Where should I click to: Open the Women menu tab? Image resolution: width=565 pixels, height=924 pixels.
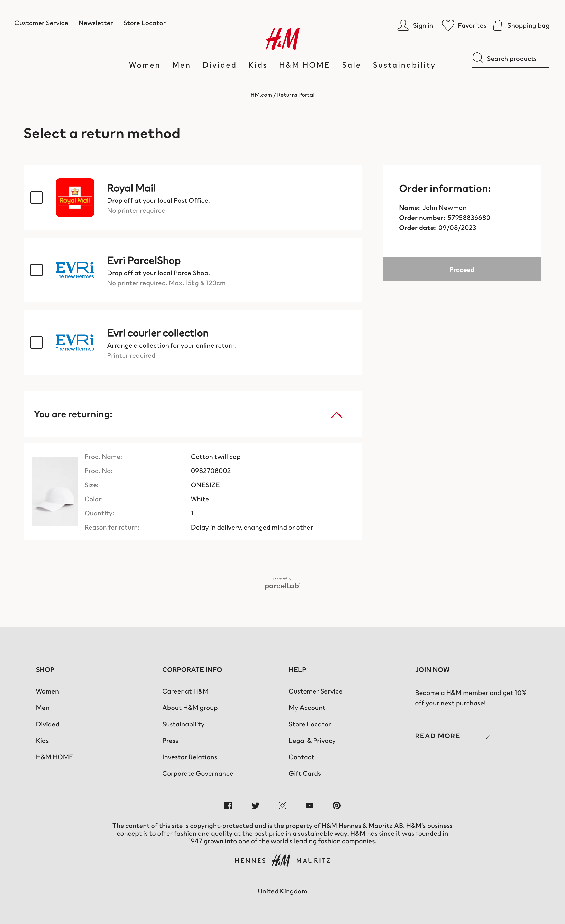click(144, 64)
